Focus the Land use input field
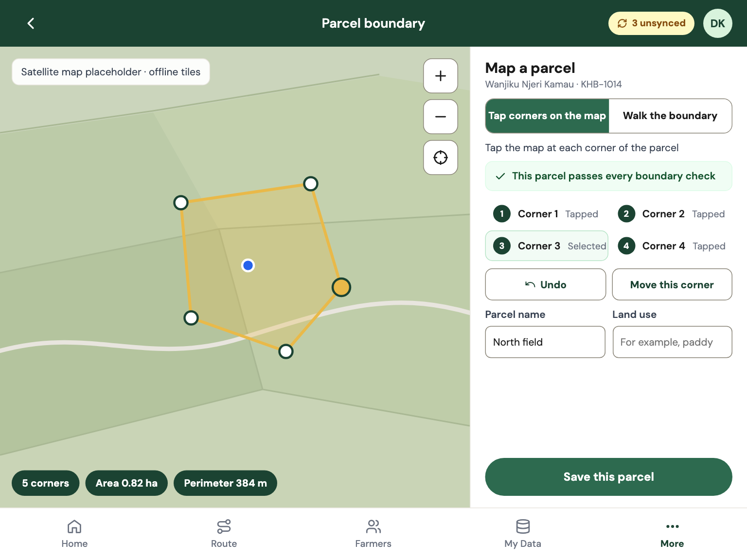 pos(672,342)
